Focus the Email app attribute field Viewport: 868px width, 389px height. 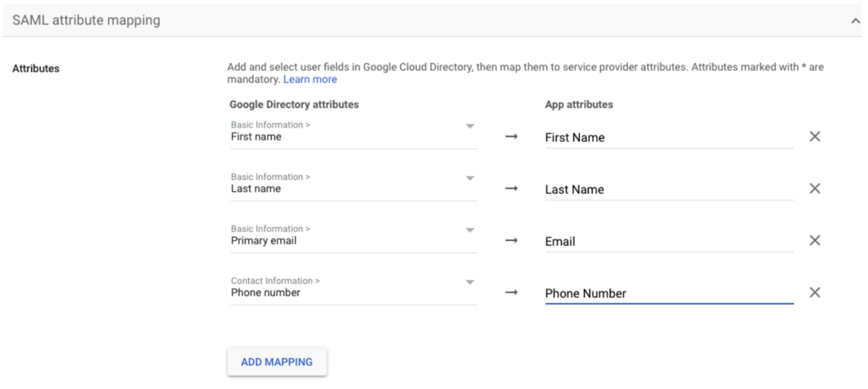(668, 241)
